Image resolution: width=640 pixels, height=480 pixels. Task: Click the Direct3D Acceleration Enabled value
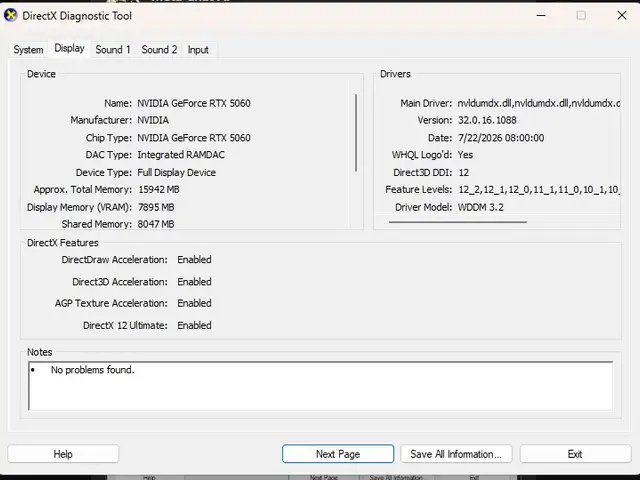pos(194,282)
